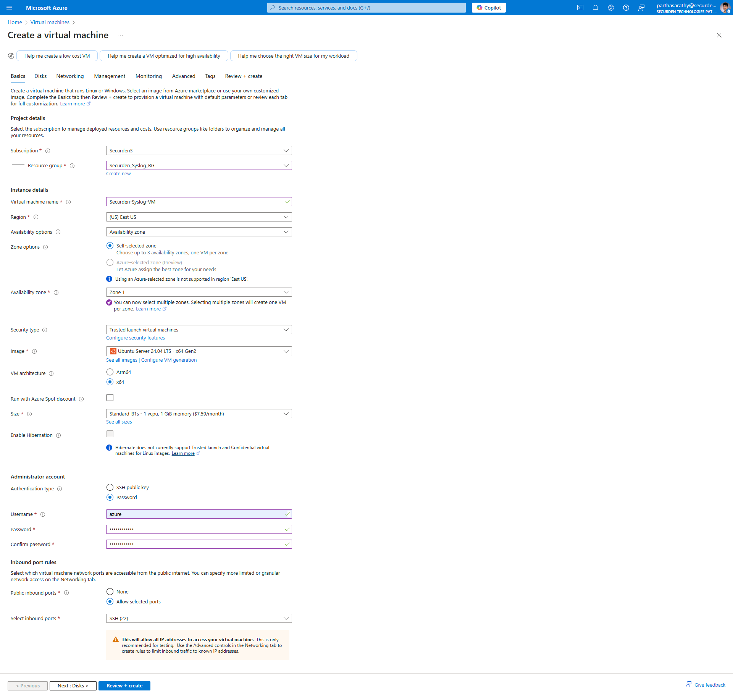Select SSH public key authentication
Screen dimensions: 733x700
(110, 487)
